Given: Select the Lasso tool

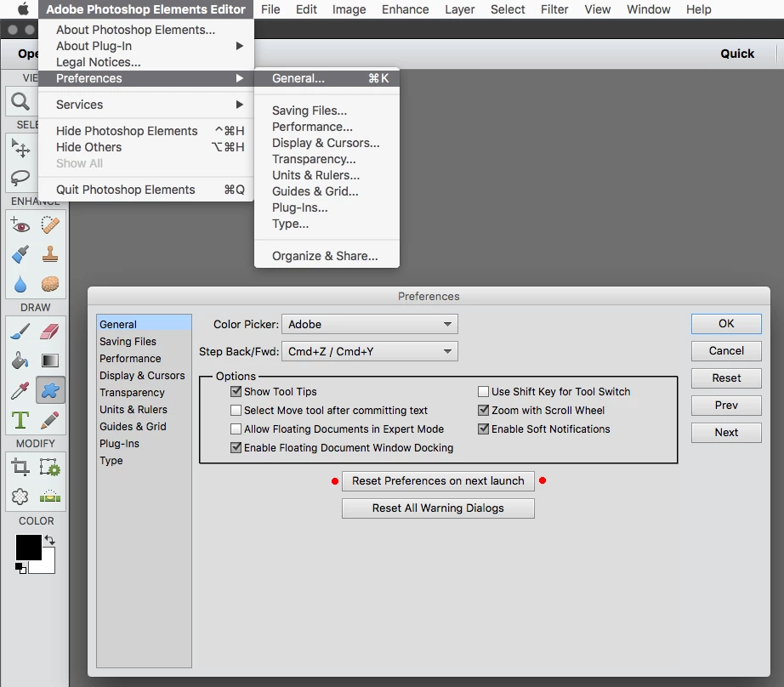Looking at the screenshot, I should pyautogui.click(x=20, y=178).
